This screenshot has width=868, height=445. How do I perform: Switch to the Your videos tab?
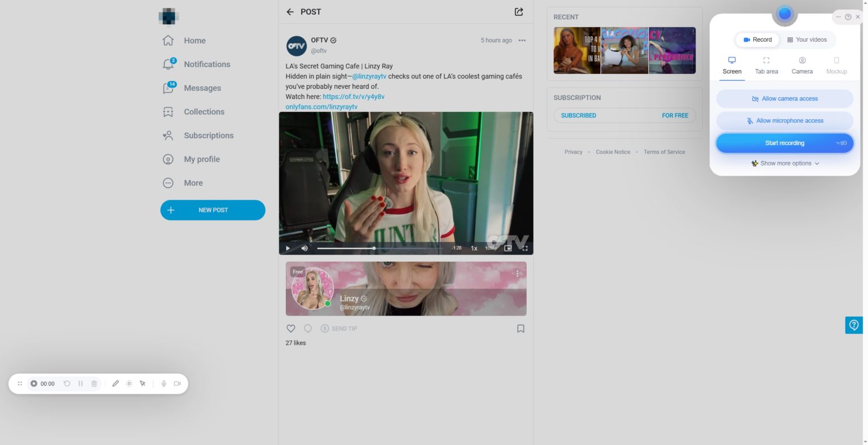tap(807, 40)
